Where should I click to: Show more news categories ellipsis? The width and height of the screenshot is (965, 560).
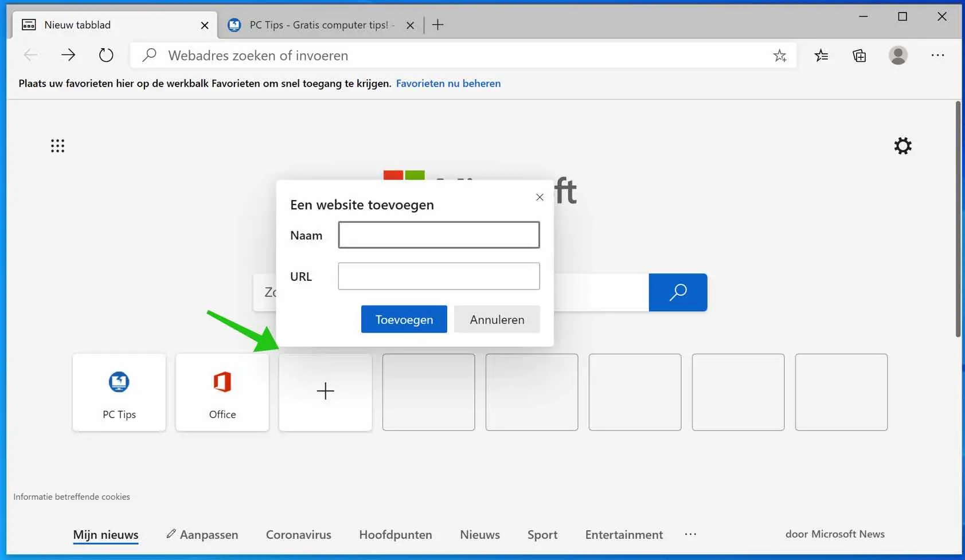click(x=690, y=534)
